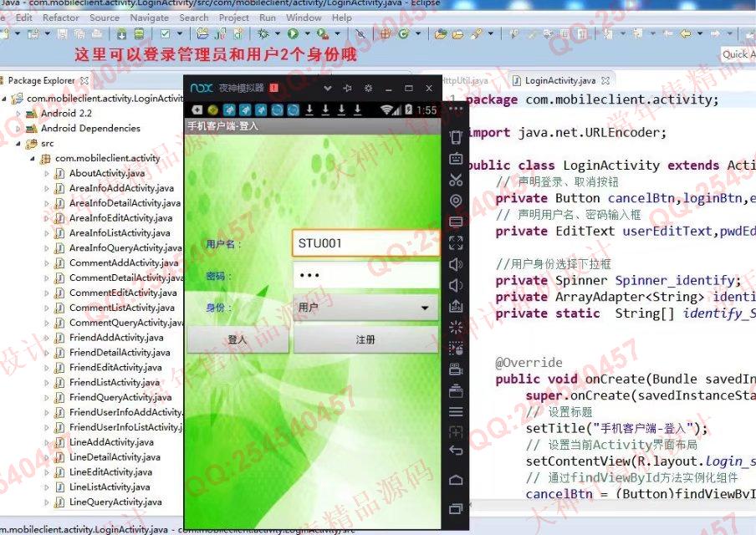Open the Source menu
Image resolution: width=756 pixels, height=535 pixels.
(105, 18)
